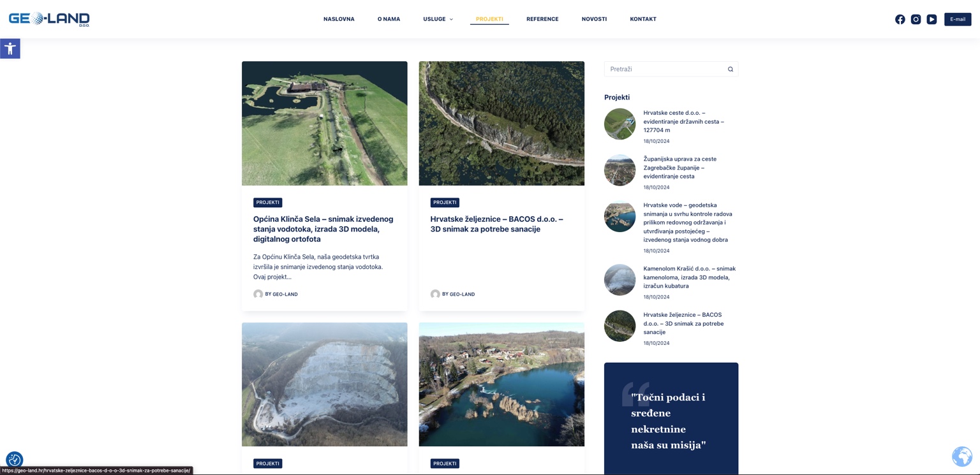This screenshot has height=475, width=980.
Task: Open sidebar link Hrvatske željeznice BACOS sanacije
Action: [683, 323]
